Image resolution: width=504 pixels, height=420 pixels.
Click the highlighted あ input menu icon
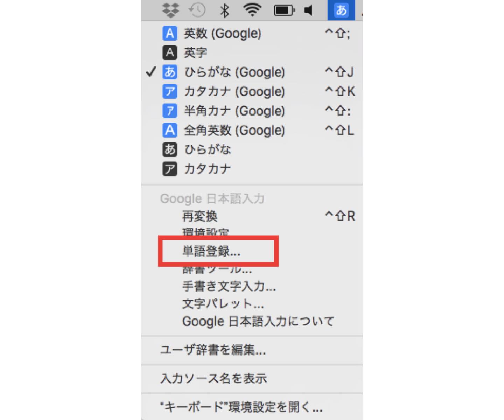[341, 10]
